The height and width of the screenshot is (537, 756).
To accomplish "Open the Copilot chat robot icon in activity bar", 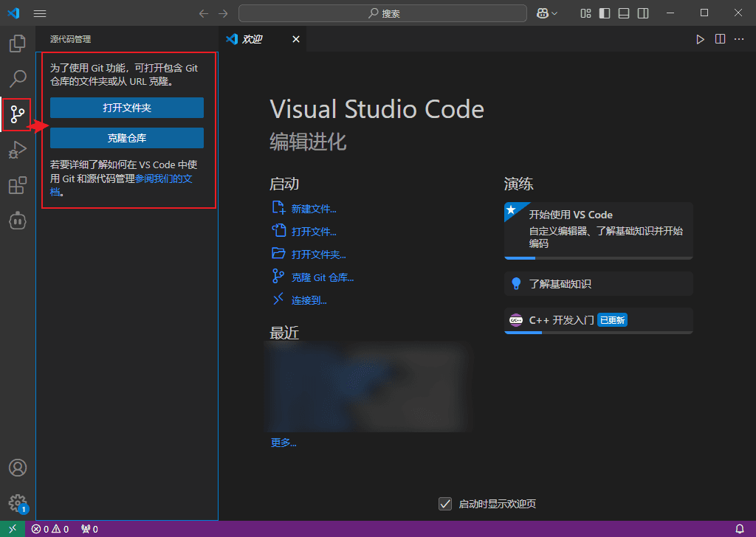I will [18, 221].
